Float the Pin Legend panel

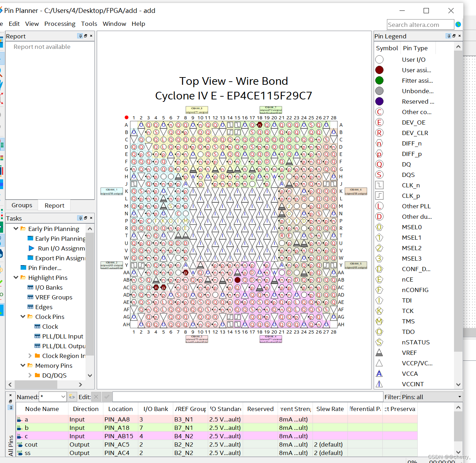click(454, 36)
